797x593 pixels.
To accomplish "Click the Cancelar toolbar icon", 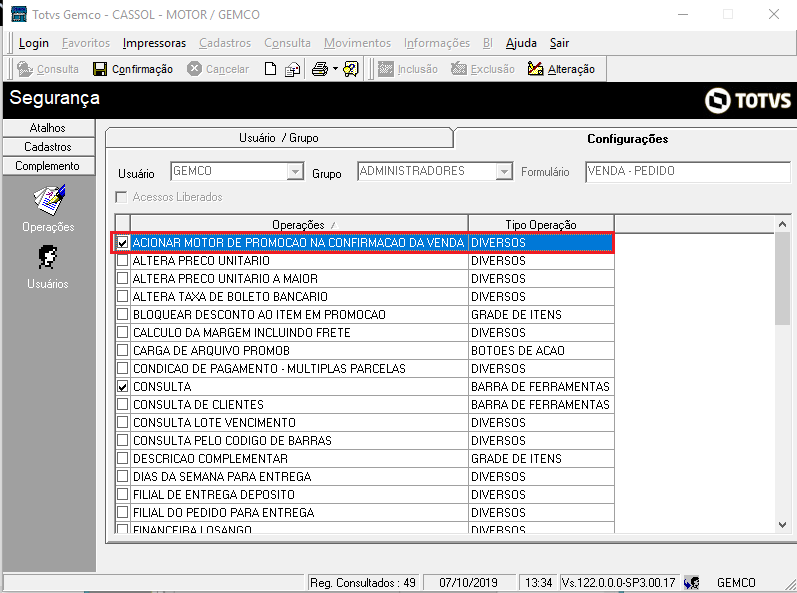I will click(194, 69).
